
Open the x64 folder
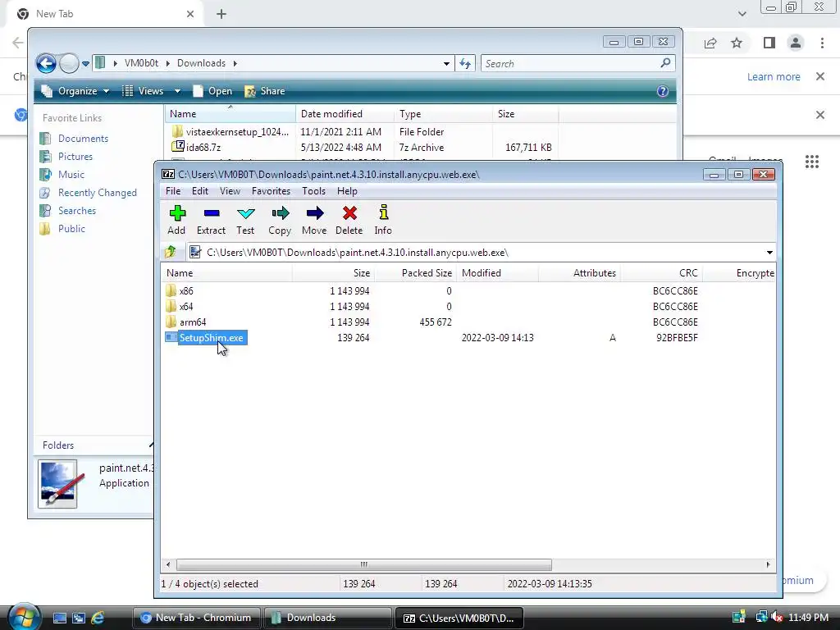(x=186, y=307)
